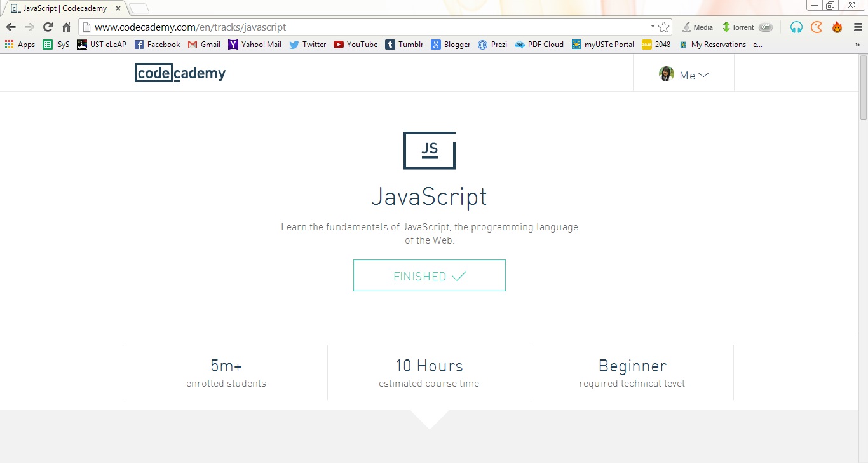Open the 2048 bookmark
The image size is (868, 463).
656,45
